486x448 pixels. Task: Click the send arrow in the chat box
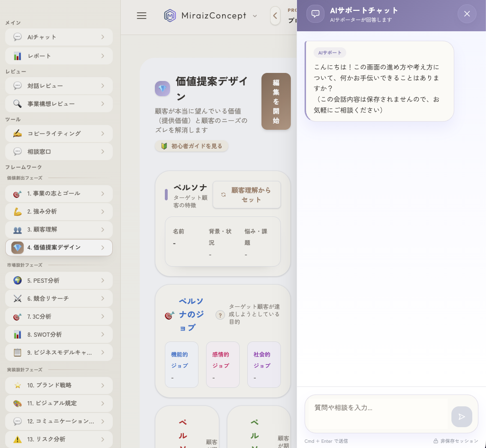point(461,417)
